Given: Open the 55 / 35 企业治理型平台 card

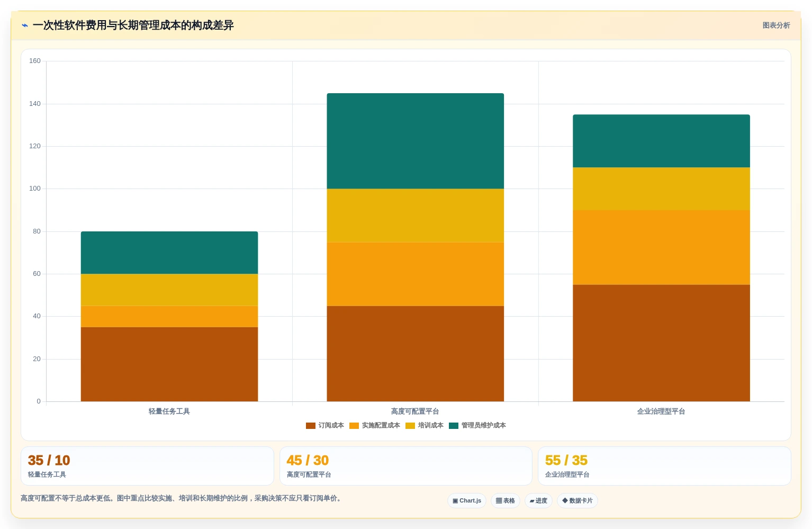Looking at the screenshot, I should pyautogui.click(x=664, y=466).
